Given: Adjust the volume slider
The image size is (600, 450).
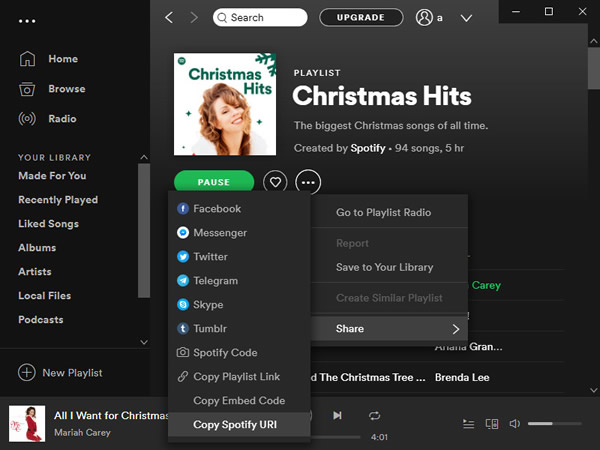Looking at the screenshot, I should coord(554,424).
